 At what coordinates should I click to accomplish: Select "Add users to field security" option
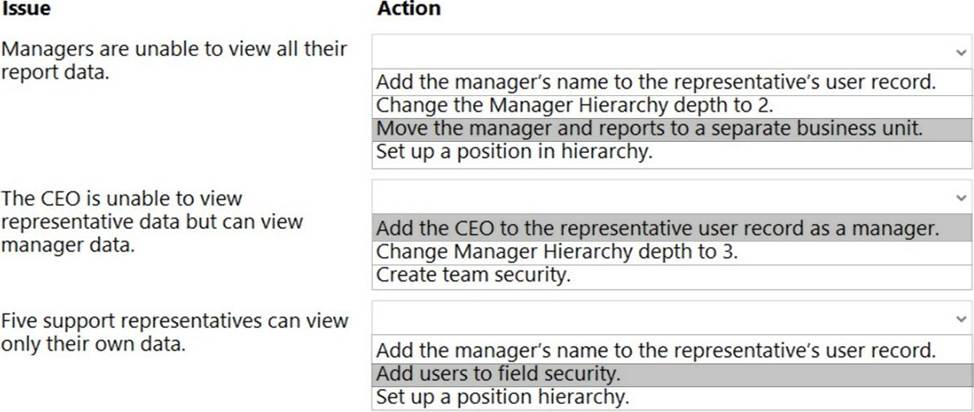(498, 374)
